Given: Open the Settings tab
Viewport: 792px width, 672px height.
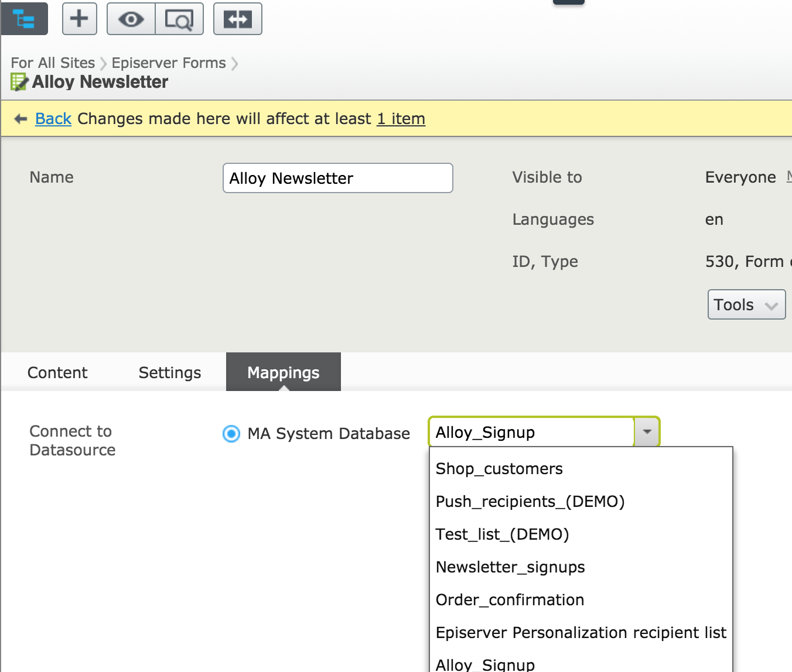Looking at the screenshot, I should (x=170, y=372).
